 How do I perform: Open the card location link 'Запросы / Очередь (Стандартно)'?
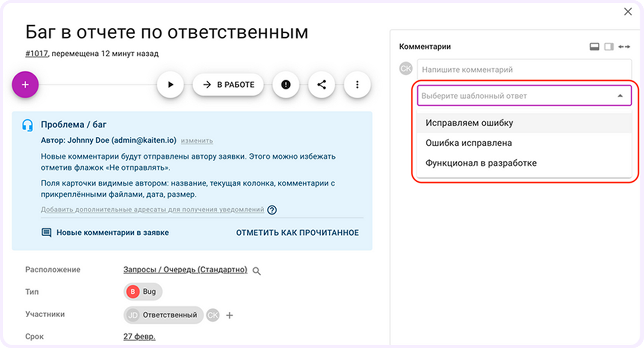click(x=185, y=270)
